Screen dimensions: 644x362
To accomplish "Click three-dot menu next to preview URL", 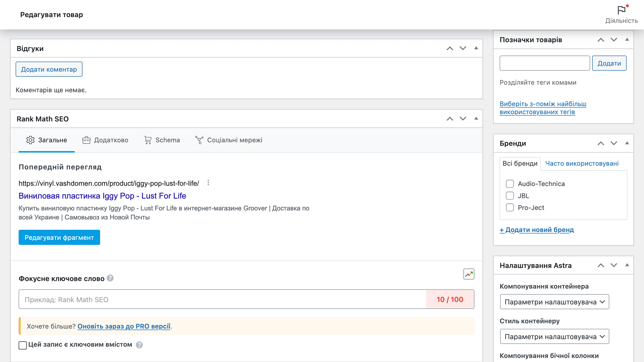I will 208,183.
